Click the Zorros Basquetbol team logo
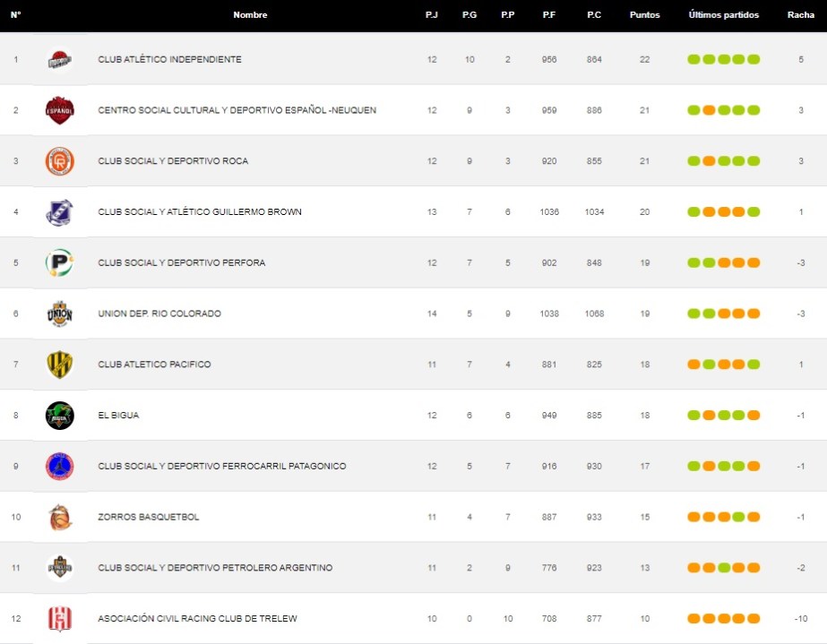The width and height of the screenshot is (827, 644). pyautogui.click(x=59, y=518)
